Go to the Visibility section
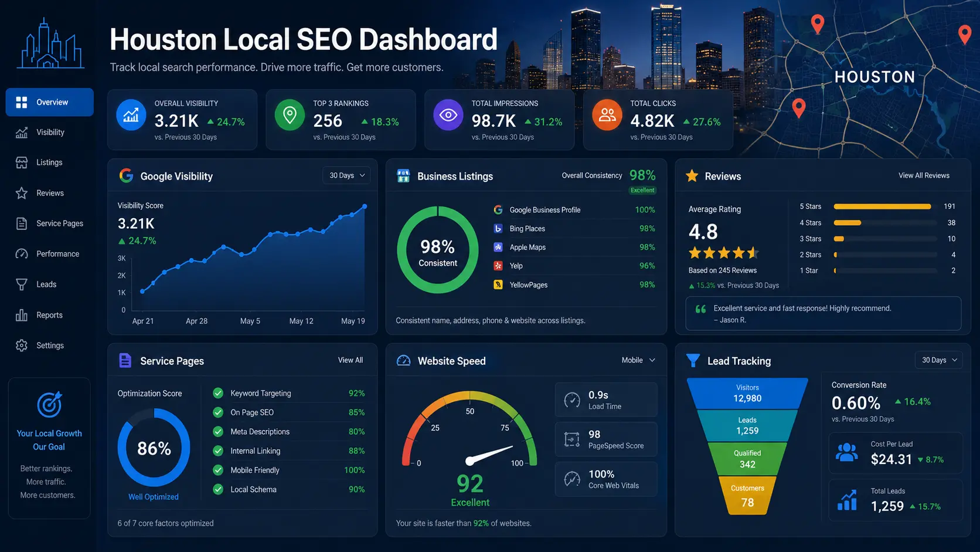The width and height of the screenshot is (980, 552). [x=50, y=133]
